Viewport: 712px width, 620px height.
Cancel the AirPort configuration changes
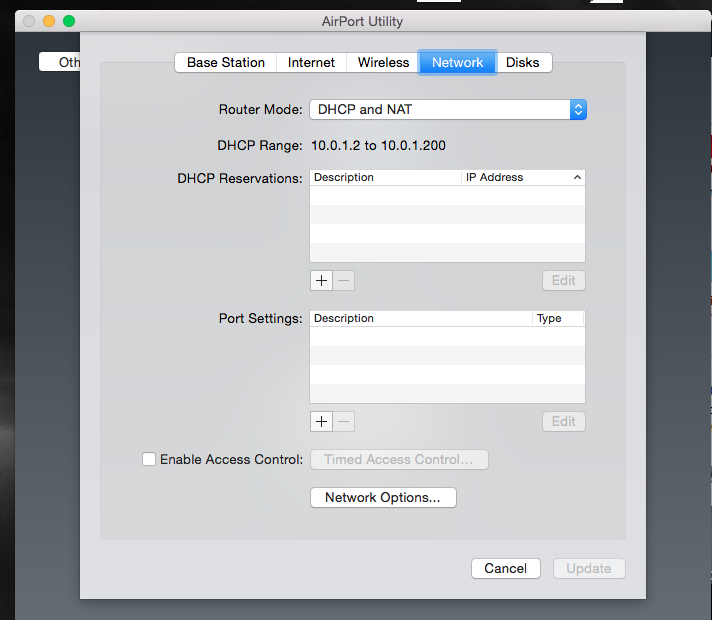tap(505, 569)
